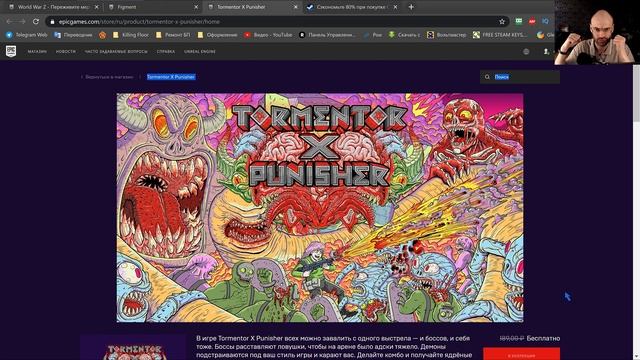
Task: Click the page vertical scrollbar thumb
Action: [636, 93]
